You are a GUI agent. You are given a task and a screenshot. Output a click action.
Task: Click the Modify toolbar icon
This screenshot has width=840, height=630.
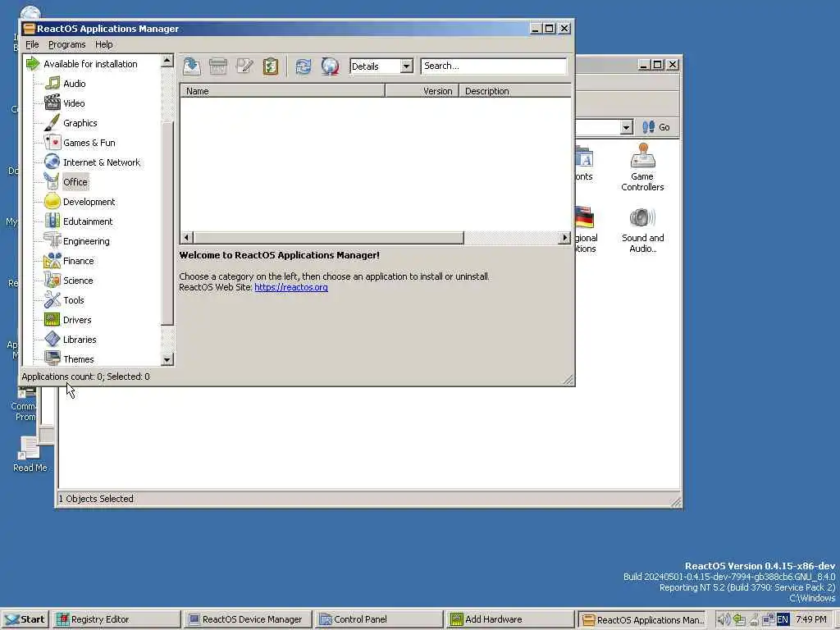click(x=244, y=66)
